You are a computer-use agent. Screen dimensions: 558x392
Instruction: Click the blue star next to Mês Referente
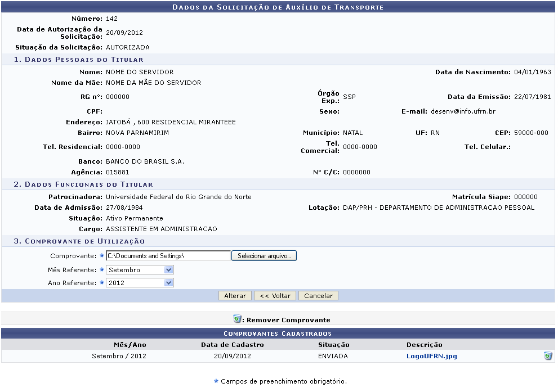click(x=102, y=270)
